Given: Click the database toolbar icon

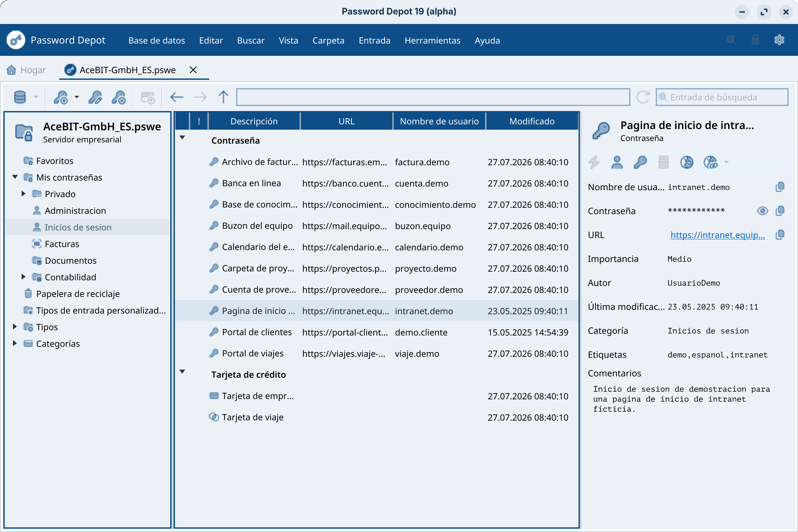Looking at the screenshot, I should point(20,97).
